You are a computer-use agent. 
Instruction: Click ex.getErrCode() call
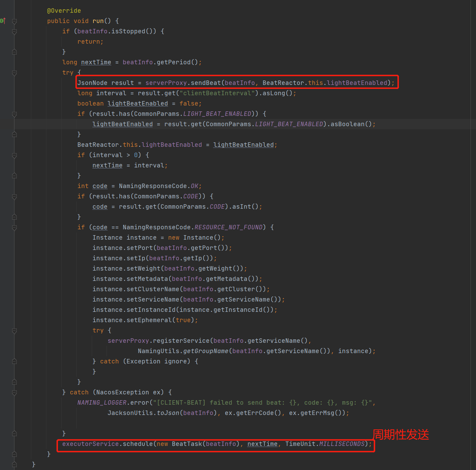[x=253, y=413]
